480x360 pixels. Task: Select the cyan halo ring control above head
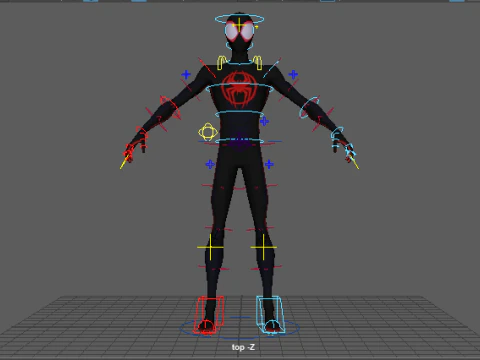(239, 19)
